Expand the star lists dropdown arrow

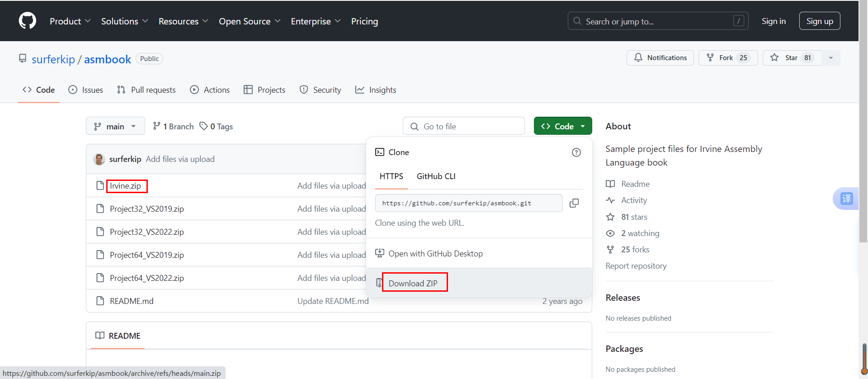click(x=830, y=58)
